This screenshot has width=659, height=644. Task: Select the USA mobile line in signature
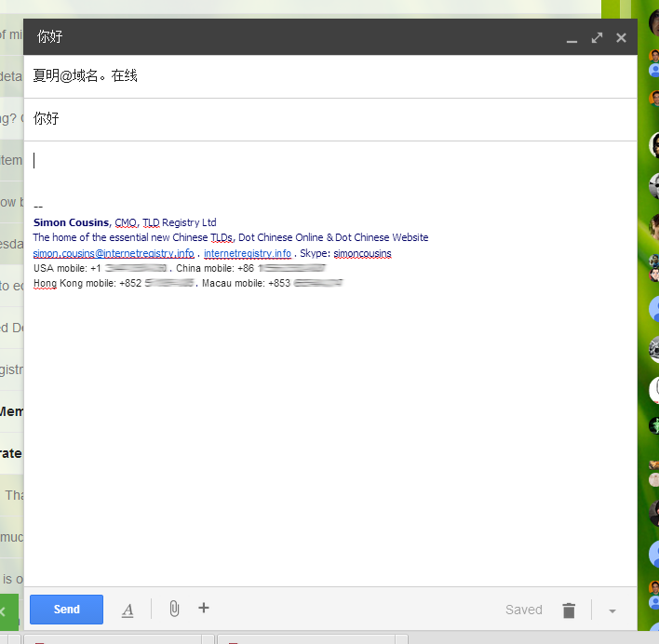(x=100, y=268)
